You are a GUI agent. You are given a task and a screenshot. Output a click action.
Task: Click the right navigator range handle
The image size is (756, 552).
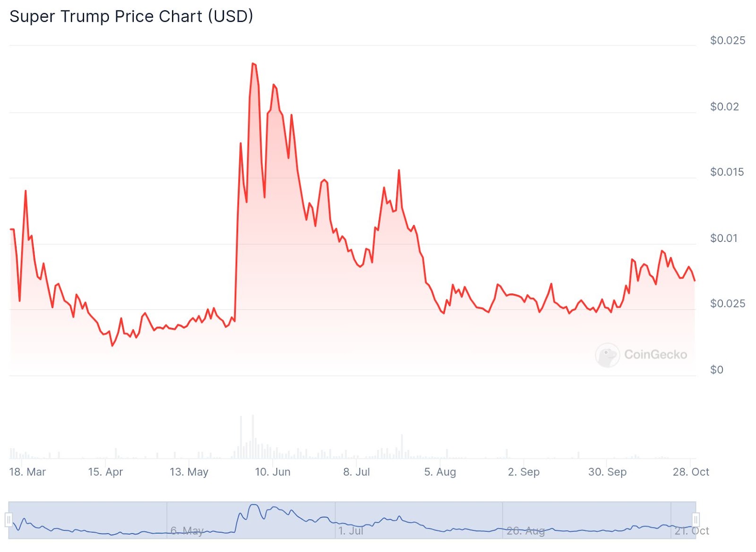[696, 520]
